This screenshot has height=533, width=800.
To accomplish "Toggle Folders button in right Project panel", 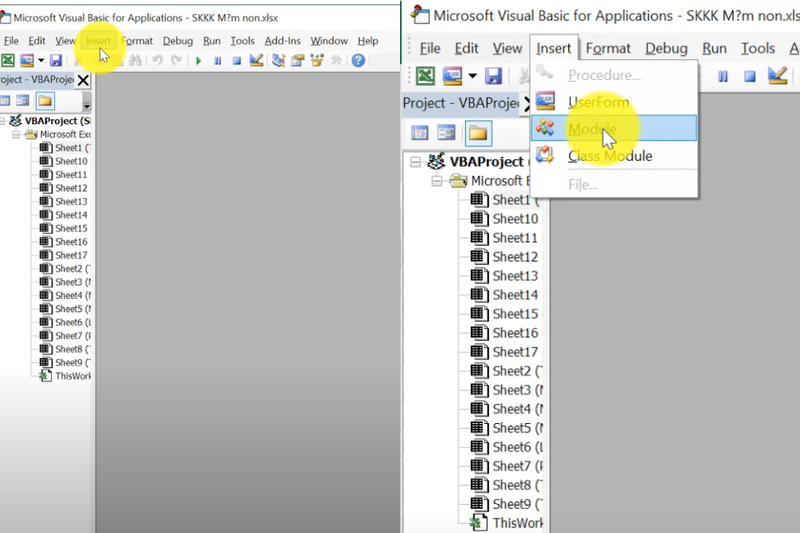I will (x=478, y=134).
